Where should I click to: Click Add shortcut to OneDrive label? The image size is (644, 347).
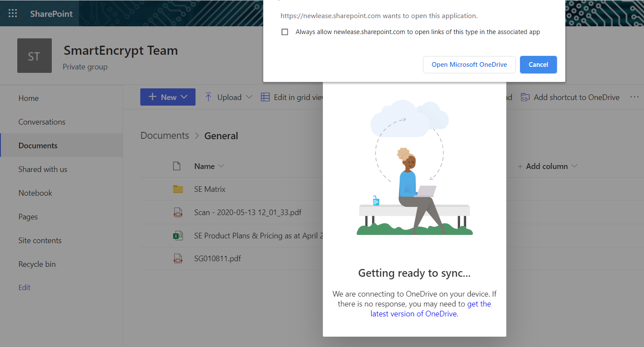[x=577, y=97]
